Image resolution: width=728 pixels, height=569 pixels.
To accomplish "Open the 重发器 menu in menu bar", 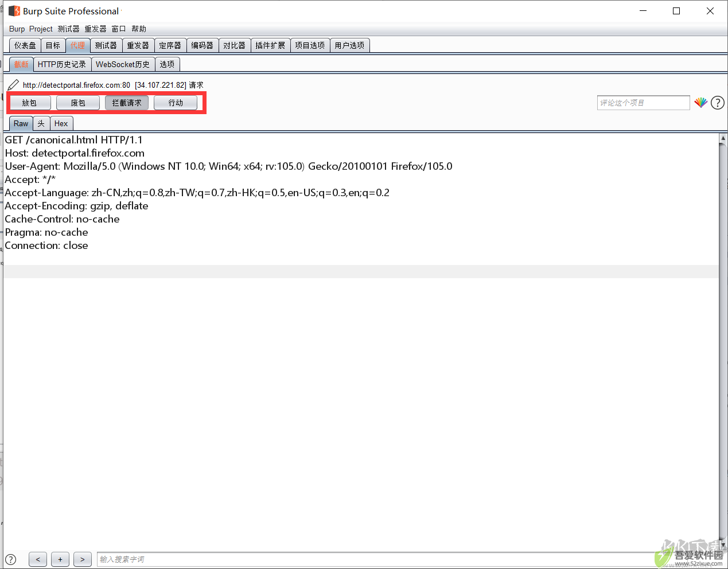I will [x=95, y=29].
